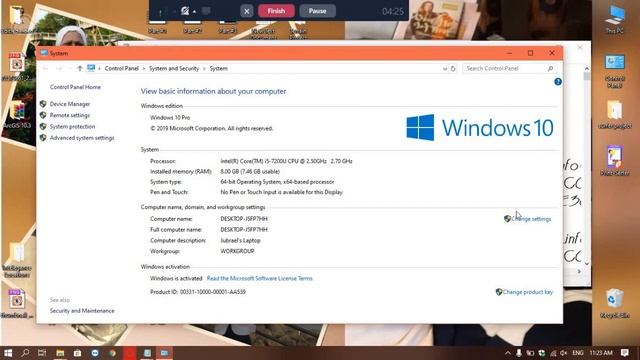Click Change settings for computer name
The width and height of the screenshot is (640, 360).
point(531,219)
